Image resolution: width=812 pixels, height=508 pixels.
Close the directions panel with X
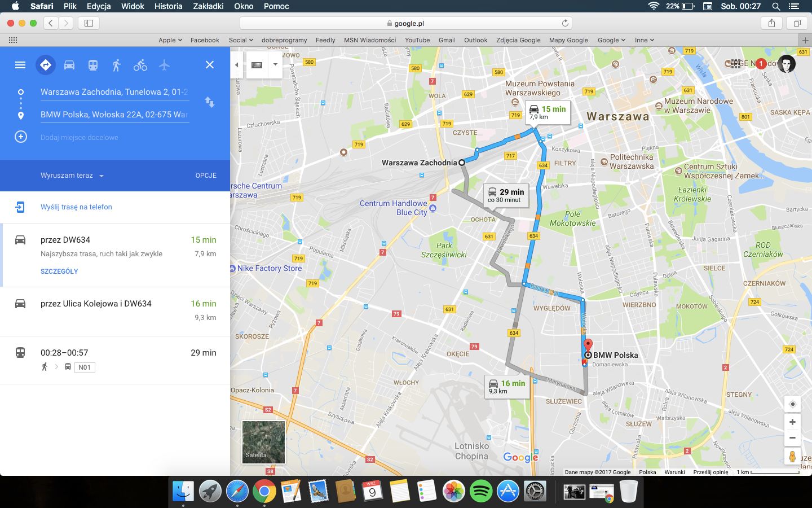tap(210, 65)
